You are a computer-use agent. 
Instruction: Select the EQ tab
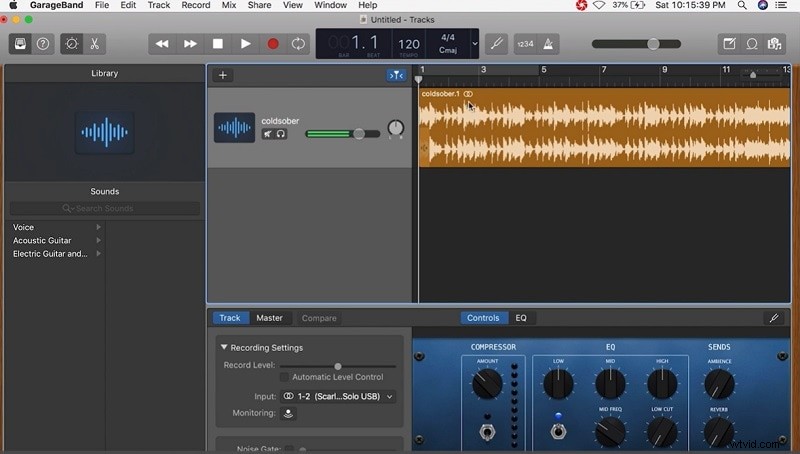coord(521,318)
